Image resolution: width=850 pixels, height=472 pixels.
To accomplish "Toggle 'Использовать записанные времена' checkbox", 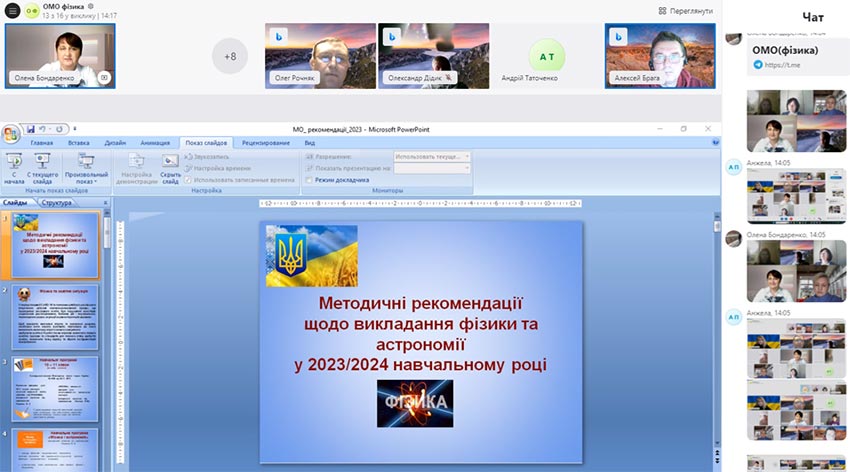I will click(188, 180).
